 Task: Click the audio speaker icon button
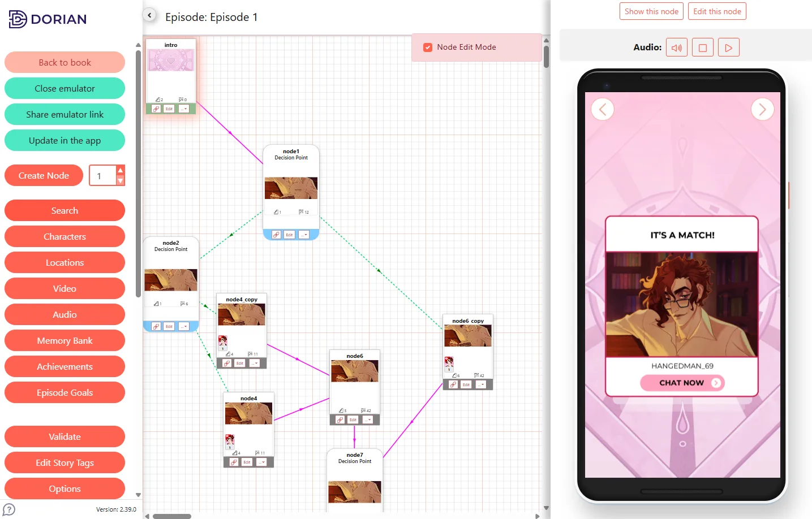[x=677, y=47]
